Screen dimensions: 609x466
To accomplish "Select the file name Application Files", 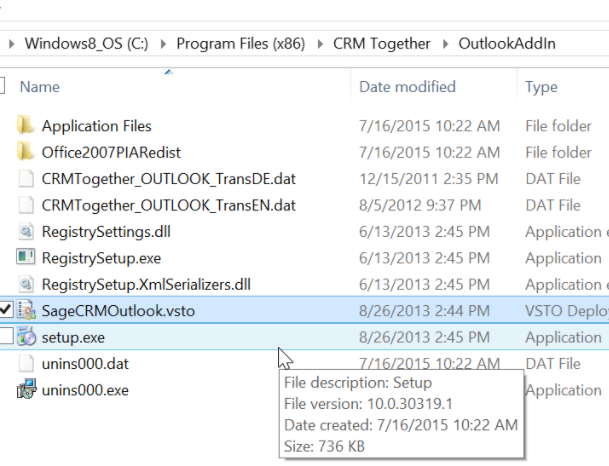I will pos(97,126).
